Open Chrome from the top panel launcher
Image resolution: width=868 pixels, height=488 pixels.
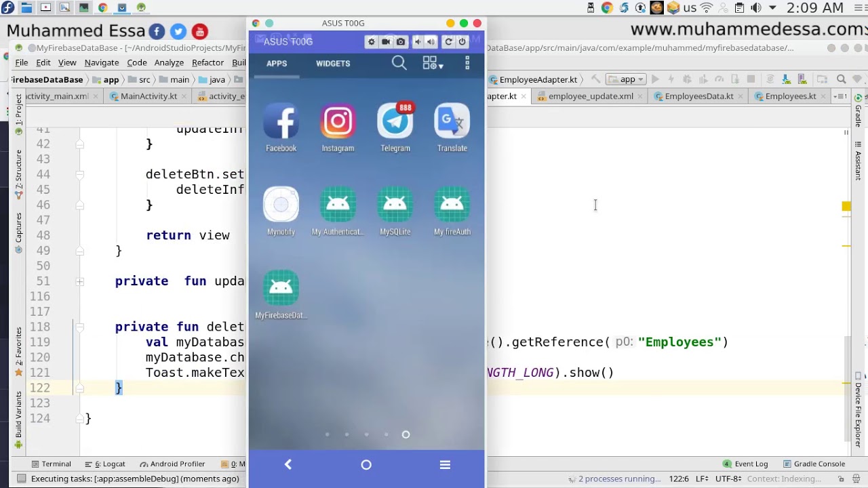point(102,7)
